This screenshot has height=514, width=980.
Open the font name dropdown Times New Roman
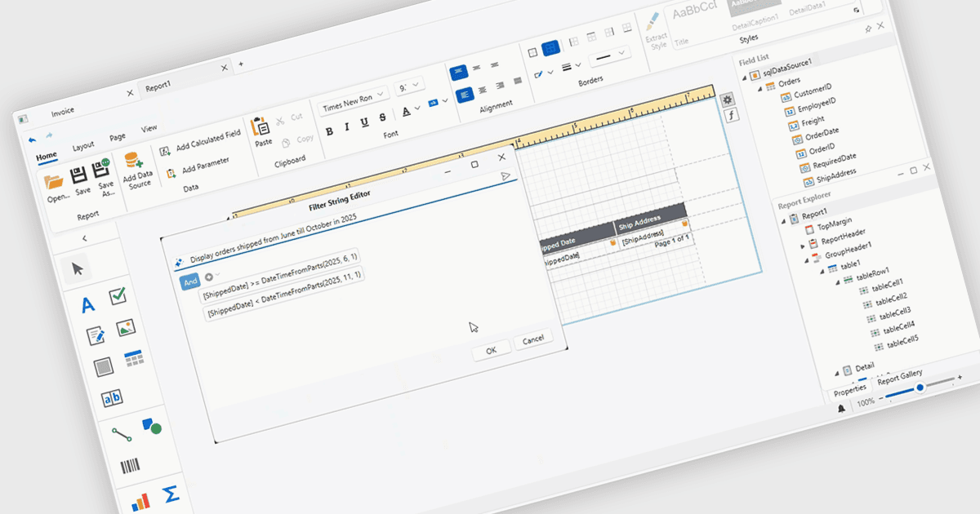[353, 102]
